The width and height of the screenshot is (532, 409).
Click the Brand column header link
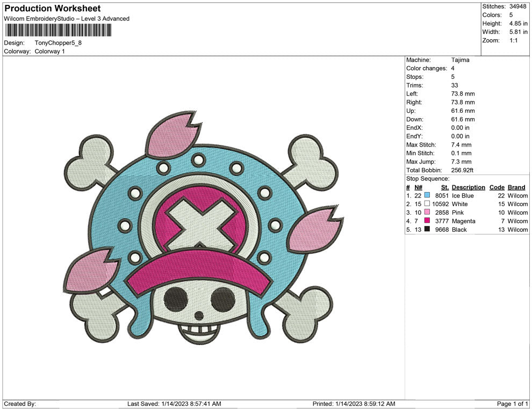coord(516,187)
